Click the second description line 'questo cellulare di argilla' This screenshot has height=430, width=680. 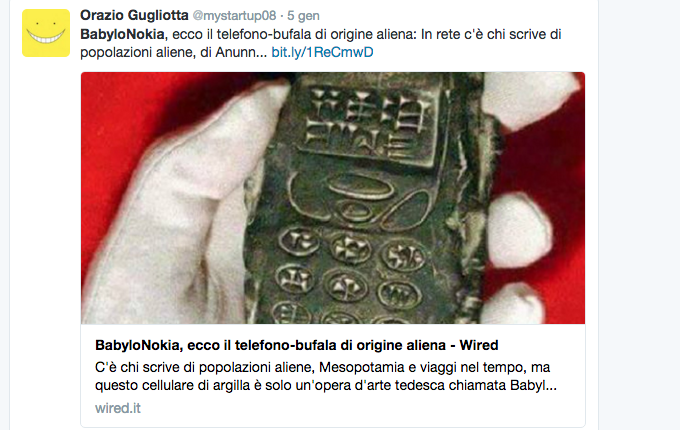326,385
